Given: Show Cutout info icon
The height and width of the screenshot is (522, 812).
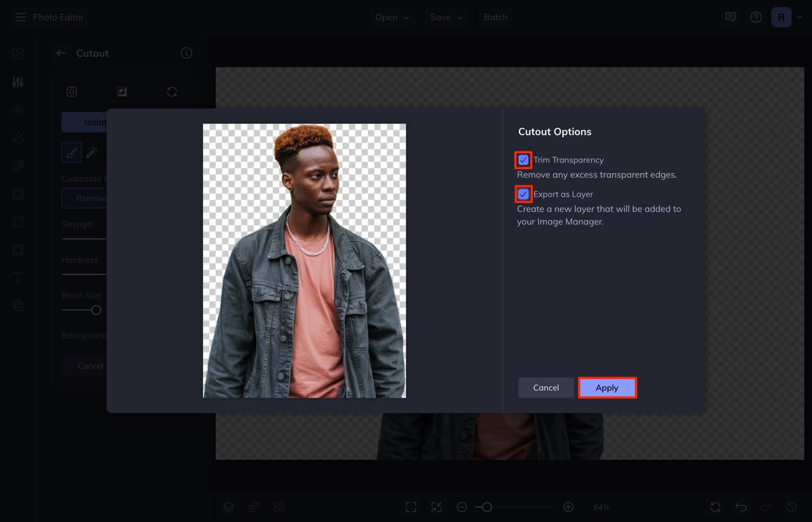Looking at the screenshot, I should (186, 53).
